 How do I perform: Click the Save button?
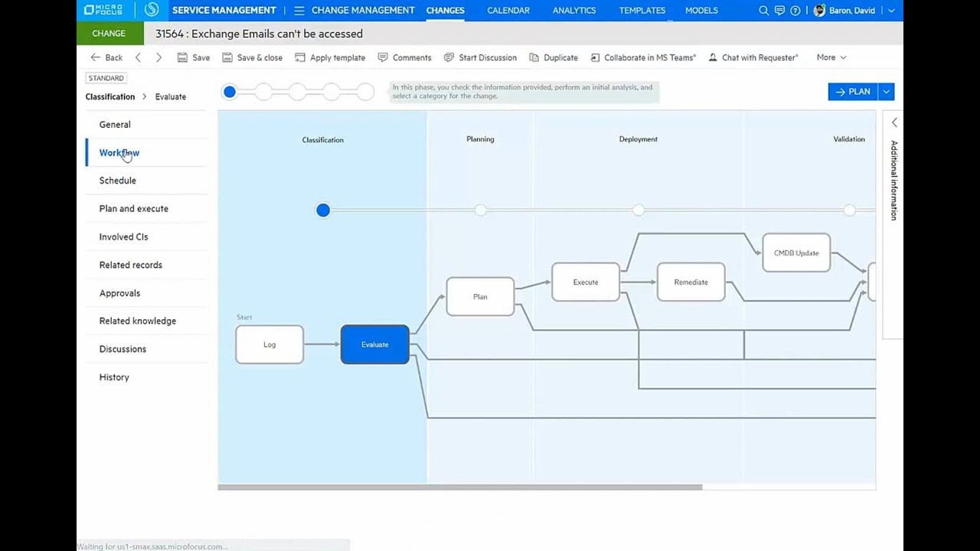click(x=194, y=57)
